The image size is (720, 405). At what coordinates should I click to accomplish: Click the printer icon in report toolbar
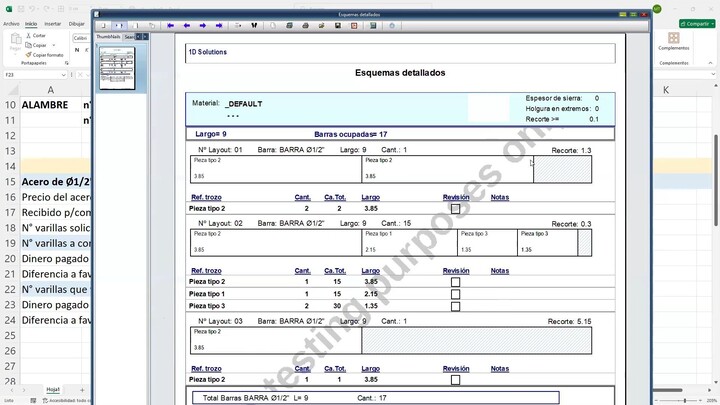coord(305,26)
